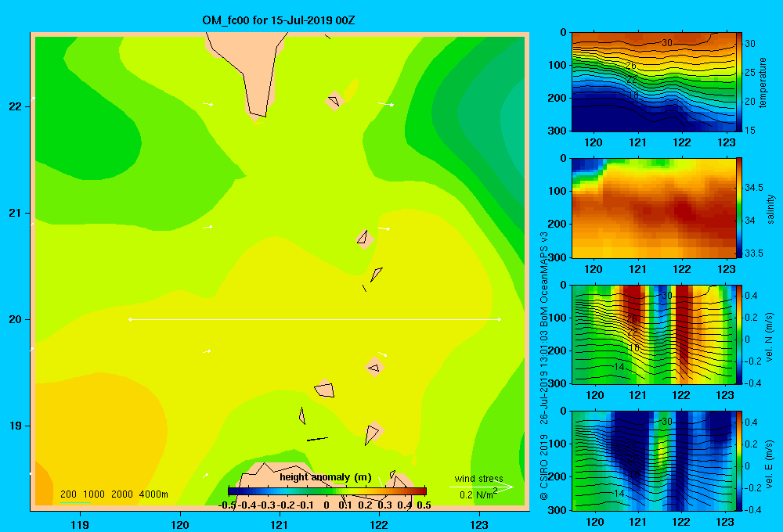This screenshot has width=783, height=532.
Task: Click longitude label 123 under main map
Action: pos(479,524)
